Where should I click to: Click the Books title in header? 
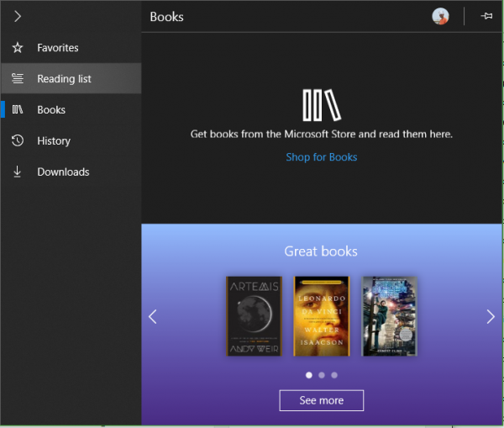[x=166, y=17]
